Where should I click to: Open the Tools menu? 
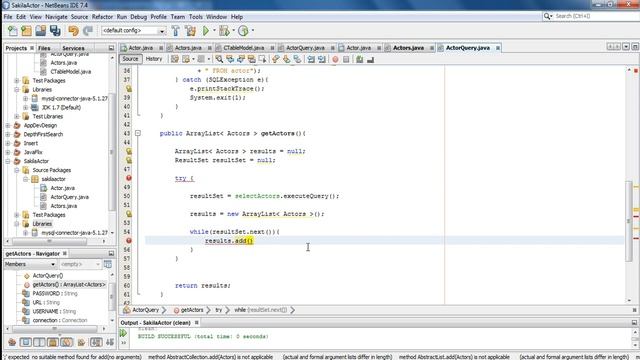point(196,17)
